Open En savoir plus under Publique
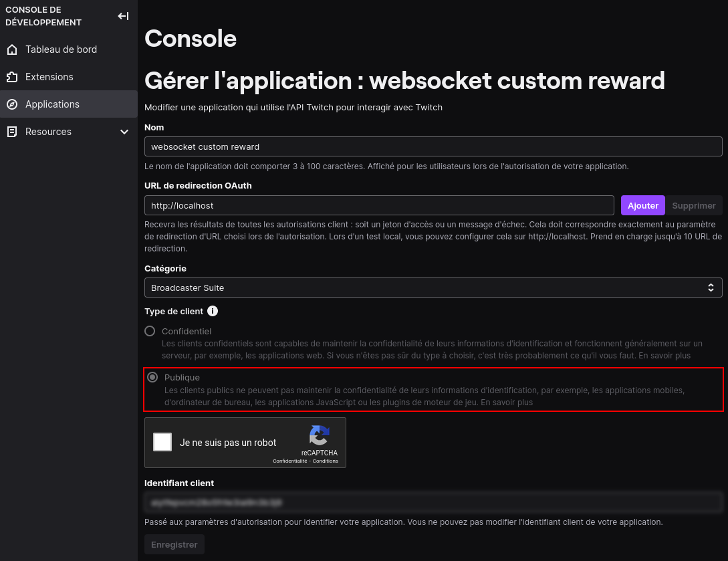 click(x=507, y=403)
